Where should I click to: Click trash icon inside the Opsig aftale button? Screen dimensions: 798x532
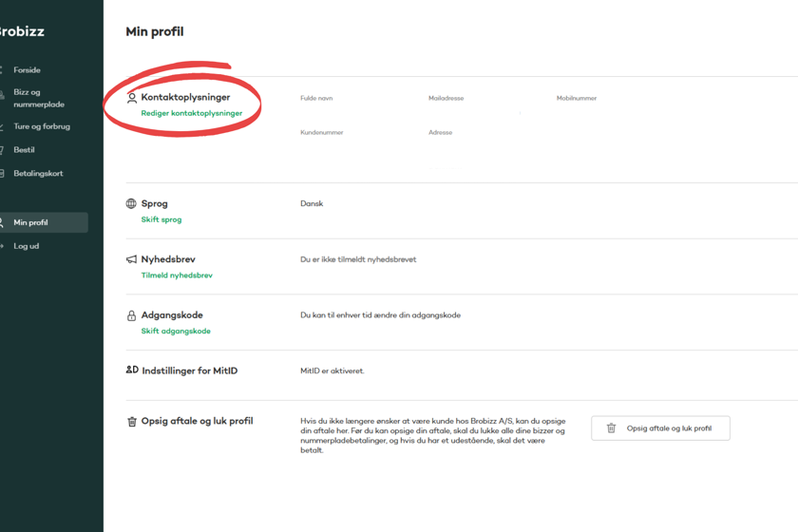[611, 428]
